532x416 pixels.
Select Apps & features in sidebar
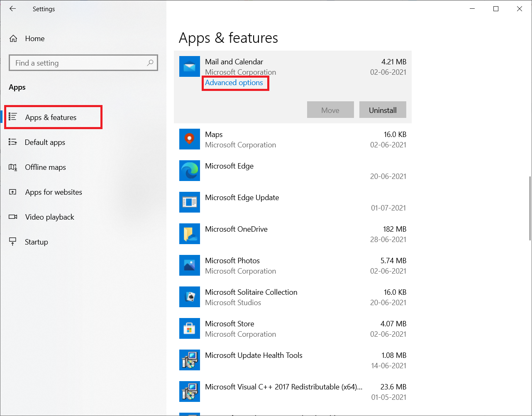(x=51, y=117)
